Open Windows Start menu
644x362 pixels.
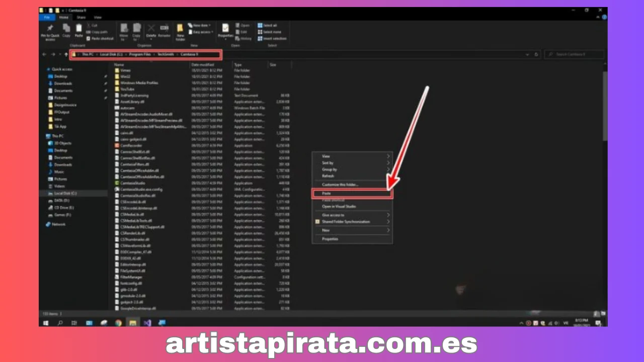pos(46,323)
